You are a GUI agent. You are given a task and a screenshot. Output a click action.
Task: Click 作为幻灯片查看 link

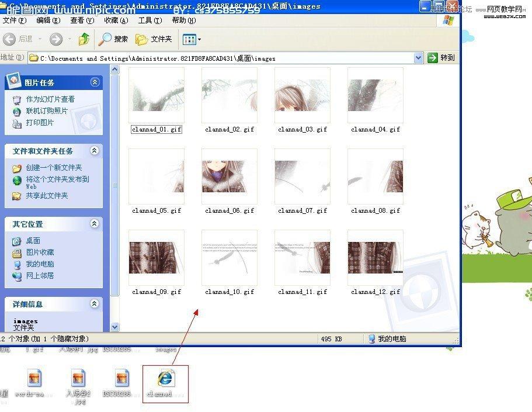pyautogui.click(x=50, y=99)
